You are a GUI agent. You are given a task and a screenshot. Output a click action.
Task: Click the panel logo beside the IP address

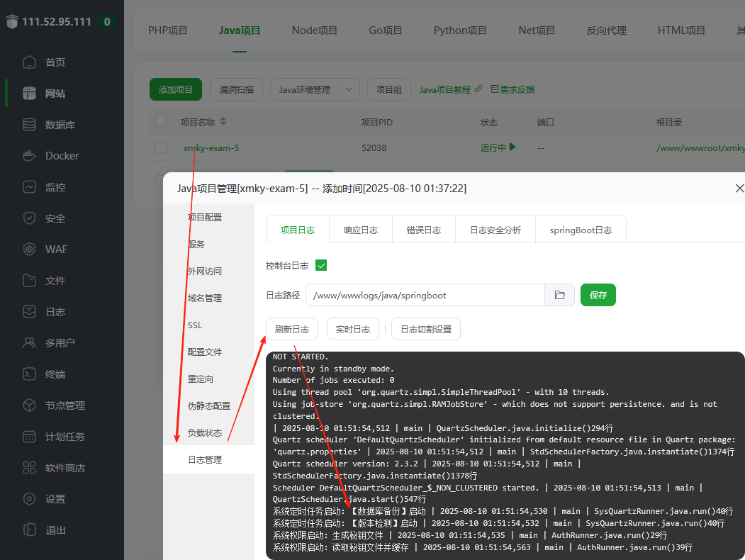[12, 21]
